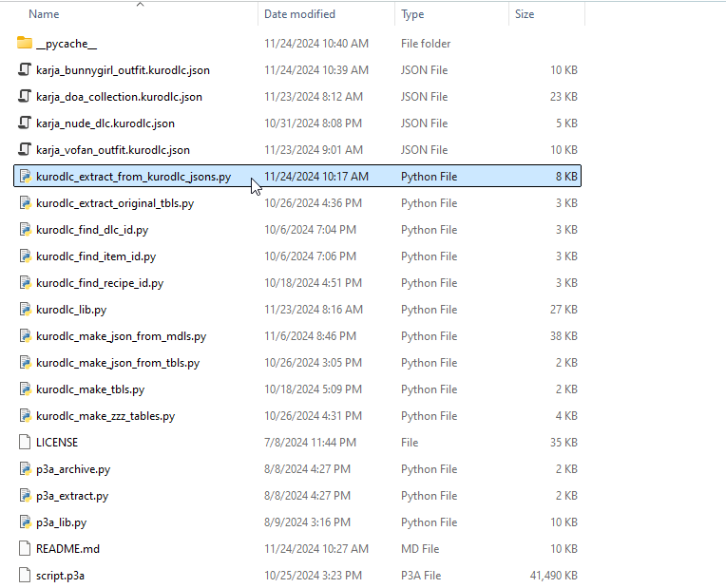This screenshot has width=726, height=588.
Task: Click the karja_bunnygirl_outfit.kurodlc.json file icon
Action: pos(25,70)
